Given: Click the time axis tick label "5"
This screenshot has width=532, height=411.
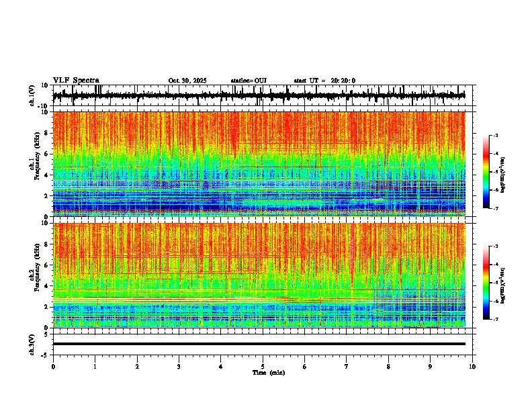Looking at the screenshot, I should point(263,367).
